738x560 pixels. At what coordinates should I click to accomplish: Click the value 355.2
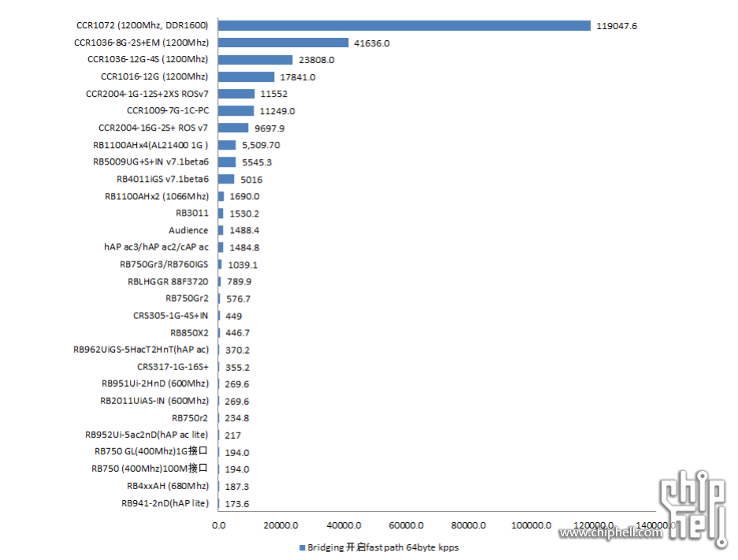pyautogui.click(x=237, y=368)
